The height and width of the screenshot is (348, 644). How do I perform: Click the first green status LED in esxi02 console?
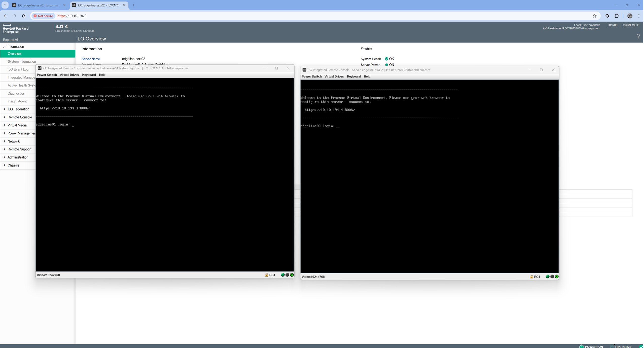pyautogui.click(x=548, y=277)
